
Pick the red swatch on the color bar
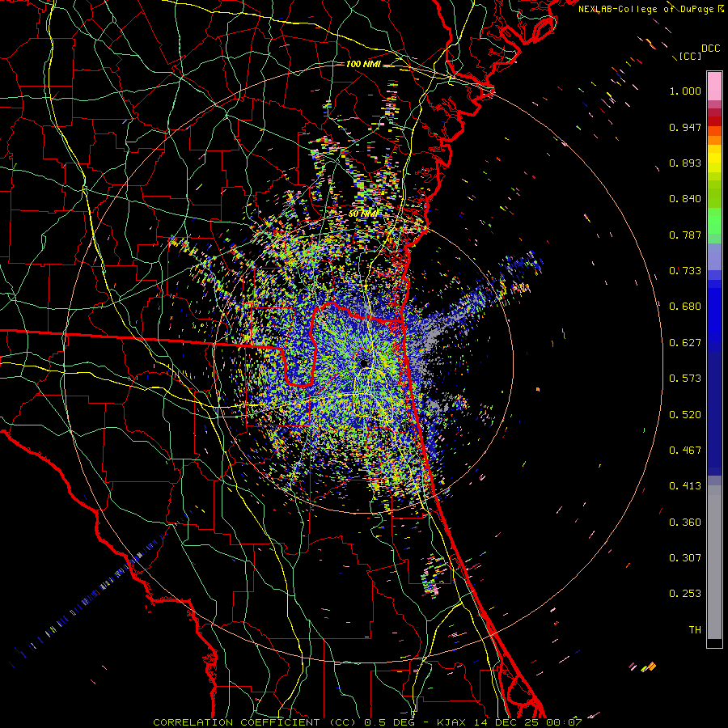pyautogui.click(x=714, y=121)
